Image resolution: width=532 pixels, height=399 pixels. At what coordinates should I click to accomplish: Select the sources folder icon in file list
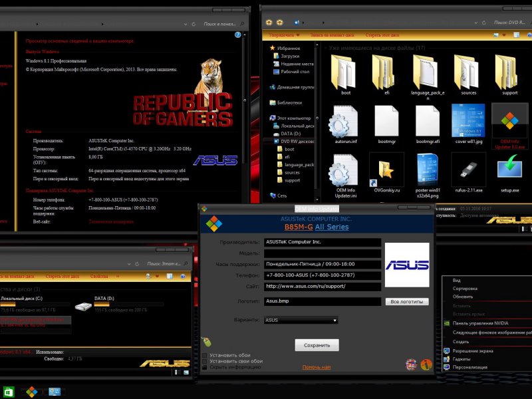pyautogui.click(x=468, y=72)
